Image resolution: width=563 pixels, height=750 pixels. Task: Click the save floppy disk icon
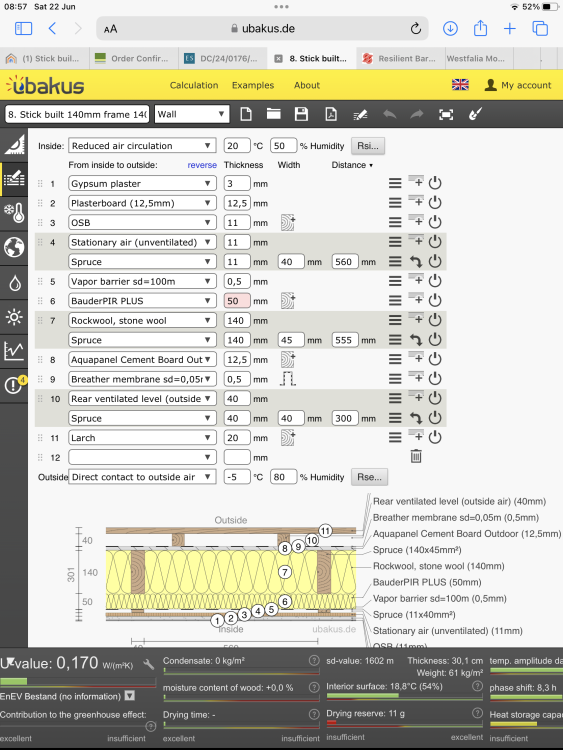(x=301, y=114)
